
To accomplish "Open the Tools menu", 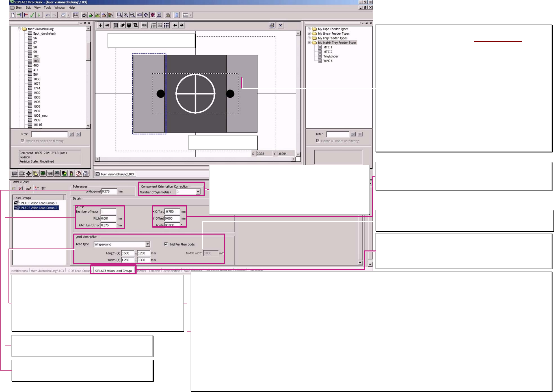I will (x=47, y=8).
